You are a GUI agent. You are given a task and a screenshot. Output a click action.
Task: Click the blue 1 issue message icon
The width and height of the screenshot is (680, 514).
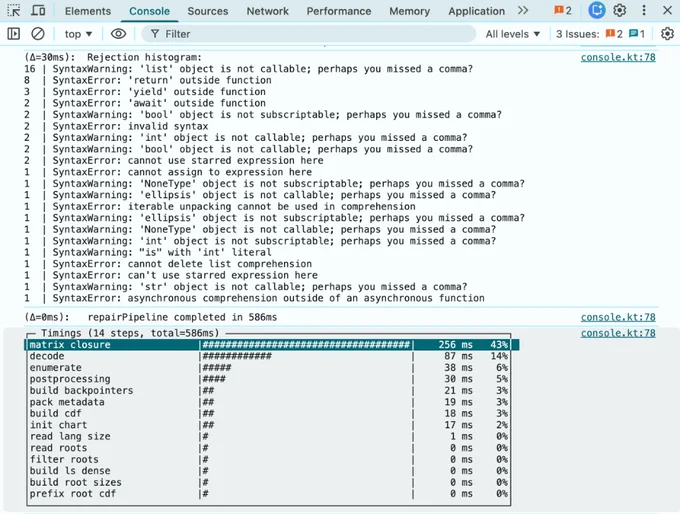click(x=637, y=34)
